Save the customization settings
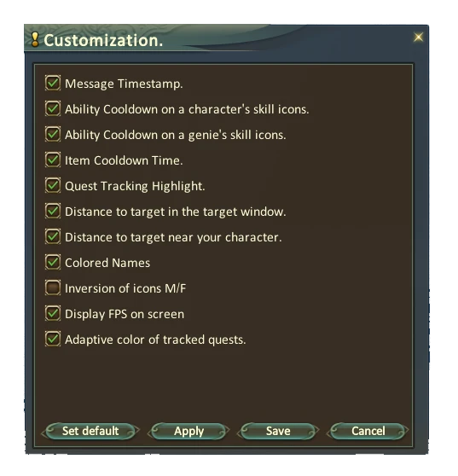 [278, 431]
